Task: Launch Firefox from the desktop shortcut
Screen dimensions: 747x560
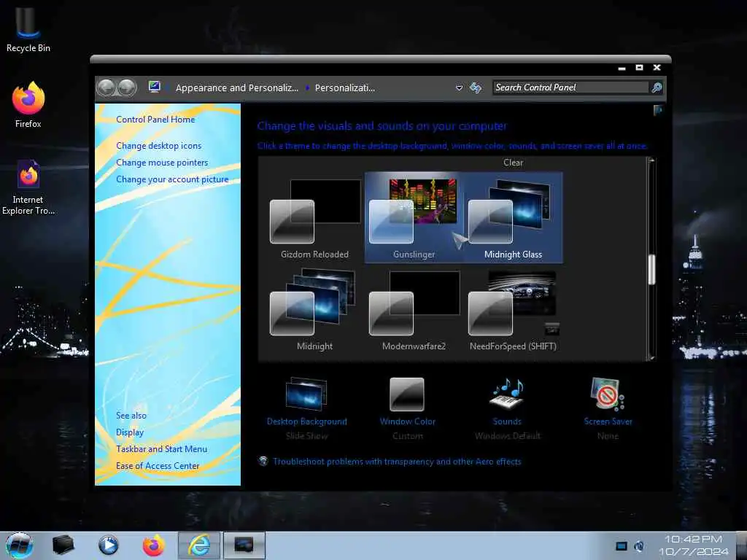Action: tap(28, 105)
